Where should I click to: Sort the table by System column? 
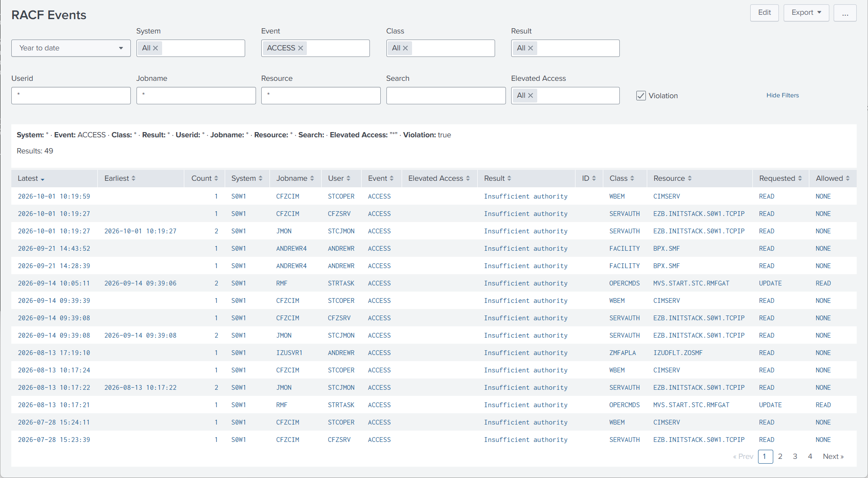[247, 179]
